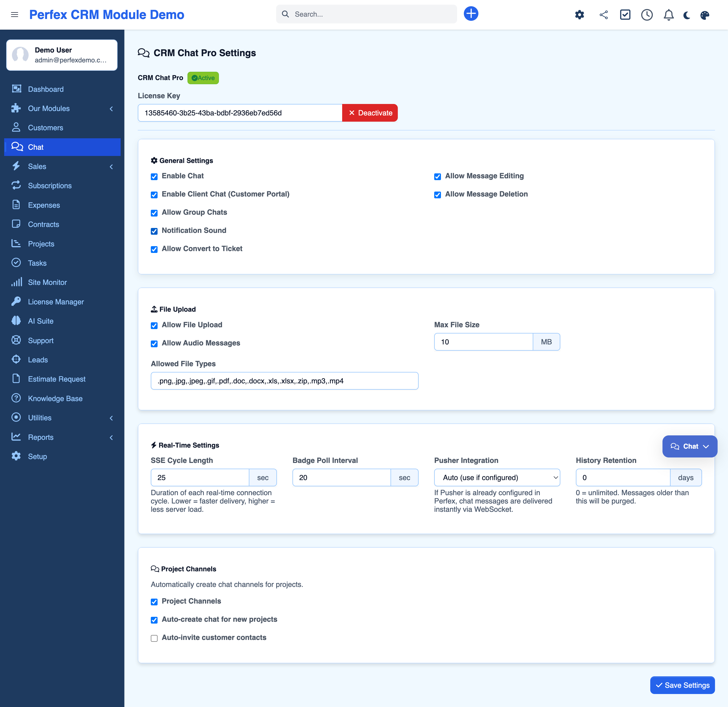Open the theme color palette icon
This screenshot has height=707, width=728.
click(705, 15)
